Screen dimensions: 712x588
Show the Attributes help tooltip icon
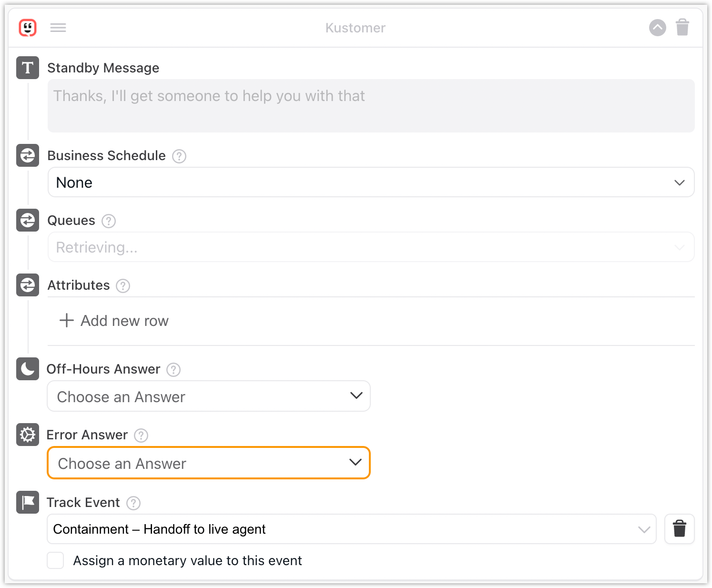tap(123, 286)
